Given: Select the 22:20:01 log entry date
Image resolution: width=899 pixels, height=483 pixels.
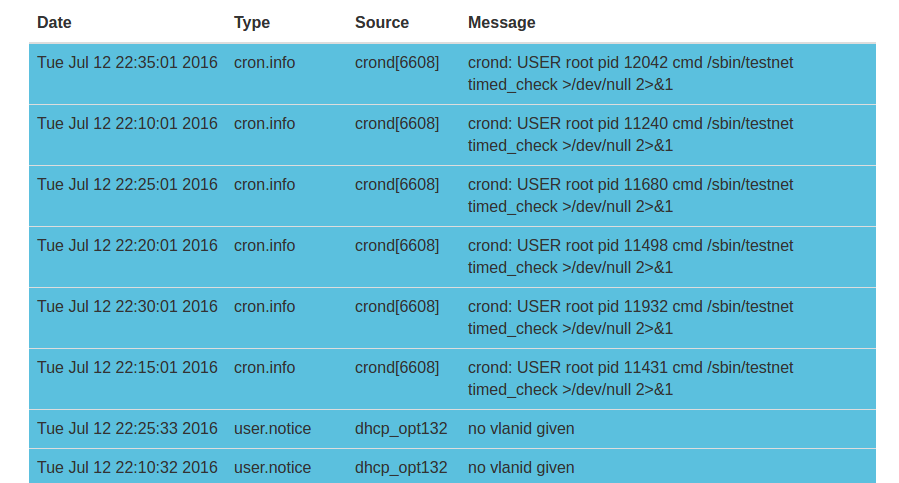Looking at the screenshot, I should (127, 246).
